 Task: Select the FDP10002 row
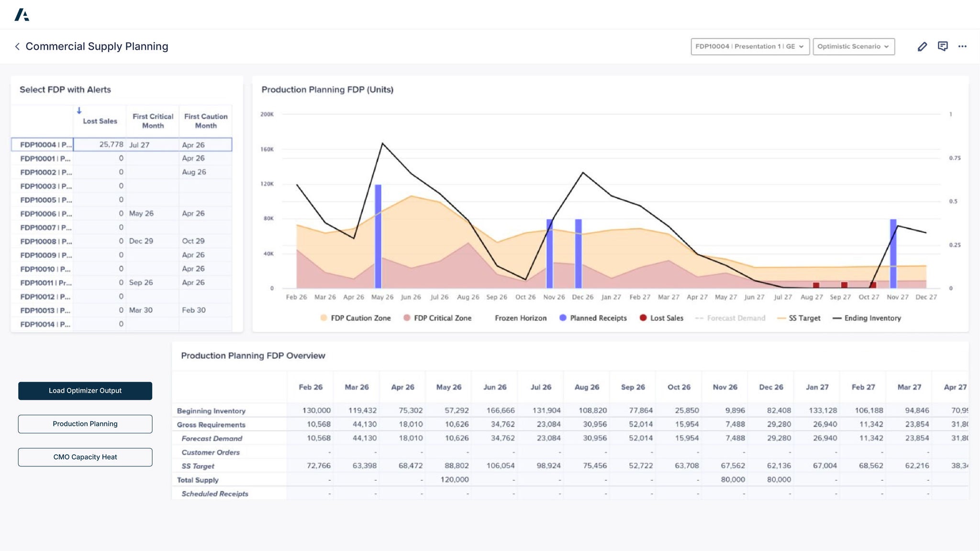(122, 172)
